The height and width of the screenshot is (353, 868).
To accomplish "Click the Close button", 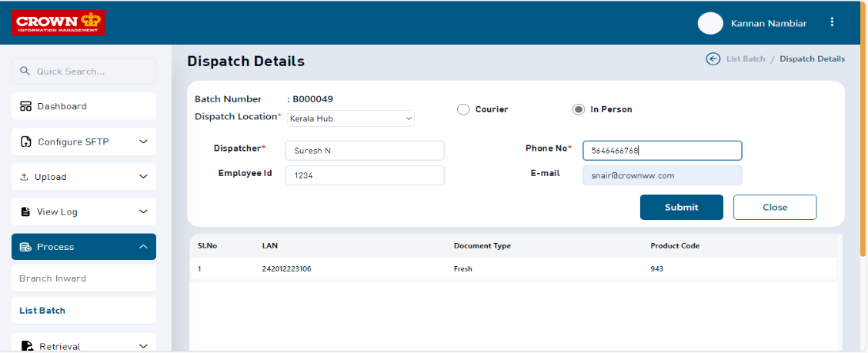I will pos(774,207).
